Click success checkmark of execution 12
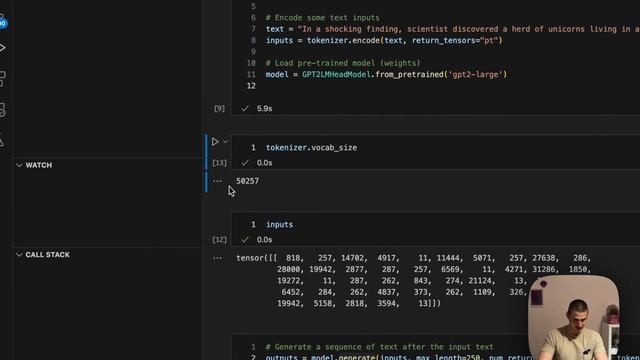Image resolution: width=640 pixels, height=360 pixels. pos(244,240)
